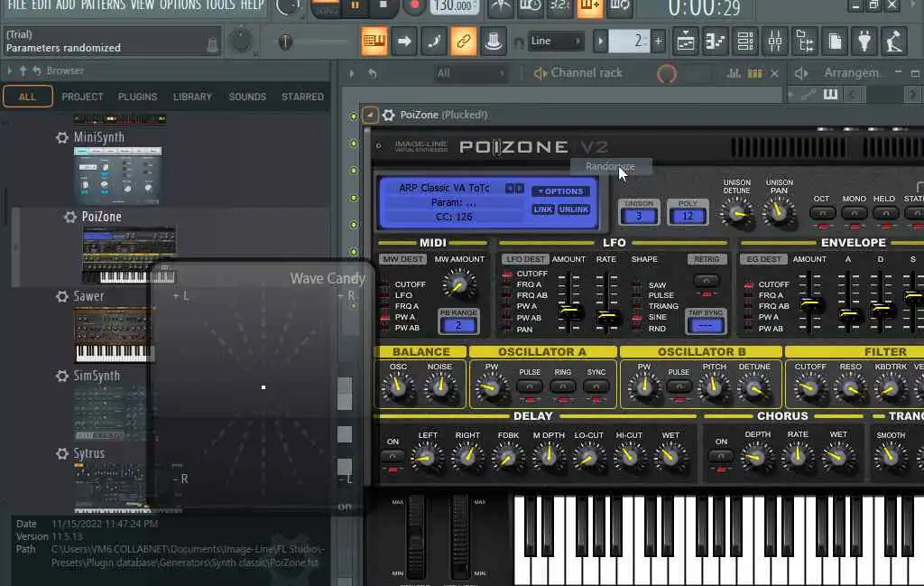This screenshot has width=924, height=586.
Task: Enable the SYNC switch in Oscillator A
Action: point(596,386)
